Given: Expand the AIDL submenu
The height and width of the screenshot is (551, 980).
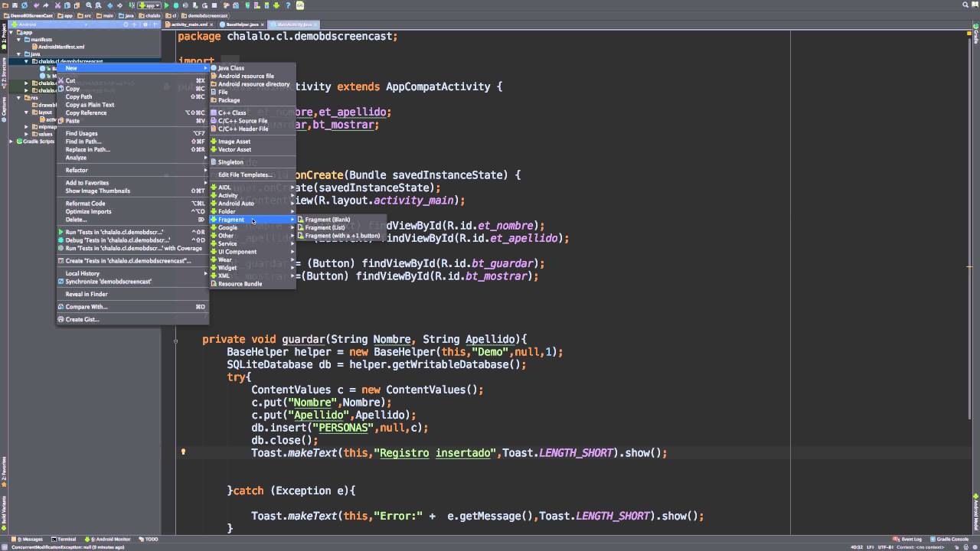Looking at the screenshot, I should 253,187.
